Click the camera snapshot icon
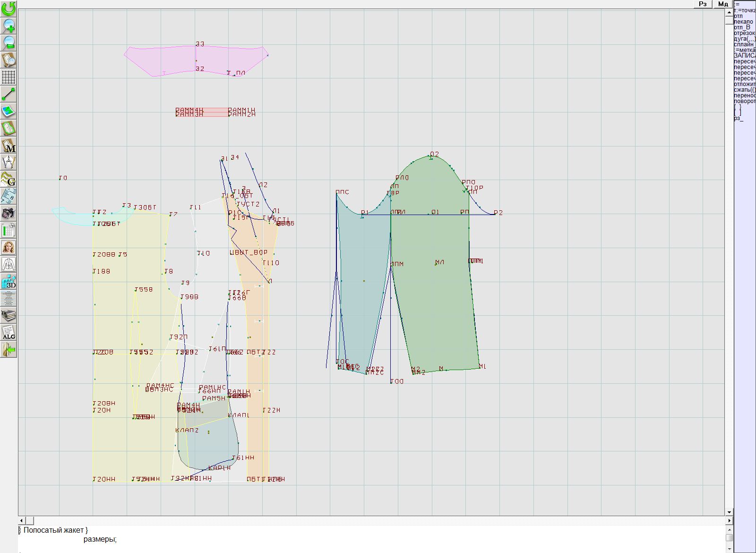Image resolution: width=756 pixels, height=553 pixels. (x=9, y=213)
